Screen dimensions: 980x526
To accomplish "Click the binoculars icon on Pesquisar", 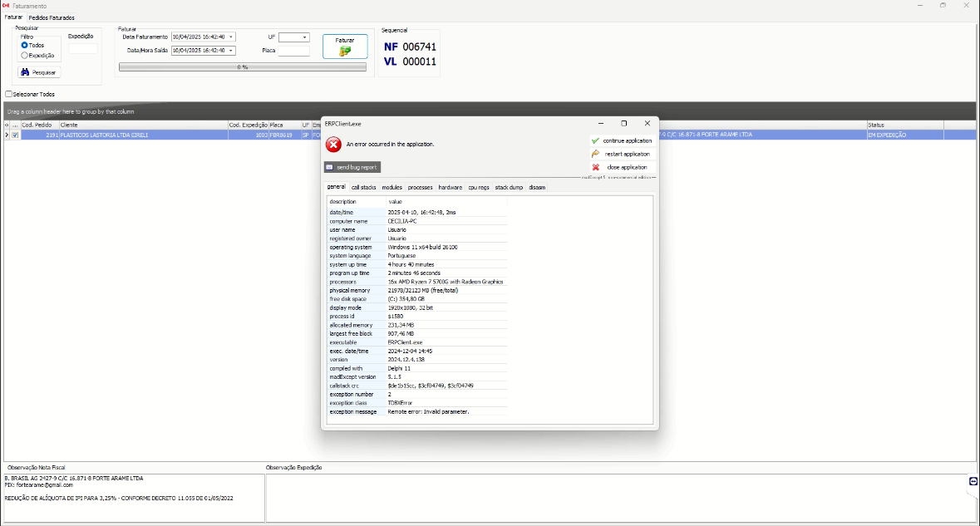I will [25, 72].
